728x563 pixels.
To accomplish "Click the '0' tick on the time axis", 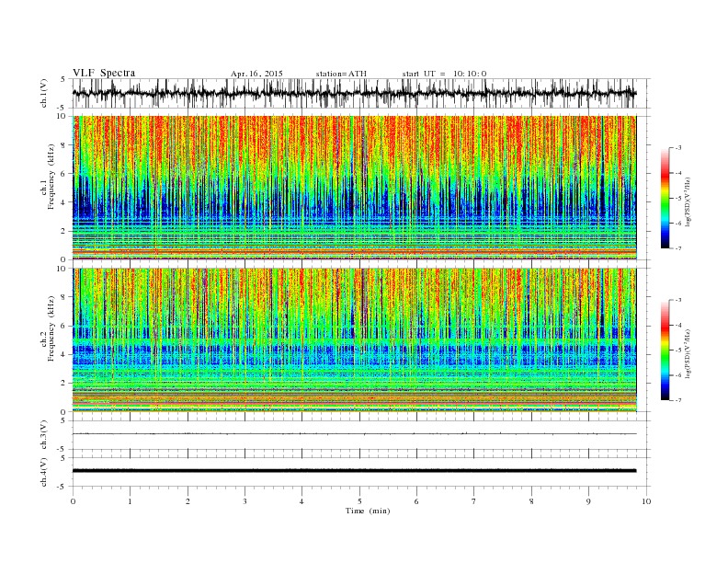I will [73, 501].
